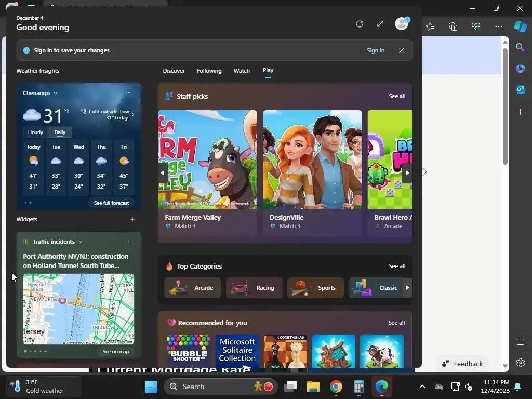Choose the Classic category
The height and width of the screenshot is (399, 532).
(376, 288)
